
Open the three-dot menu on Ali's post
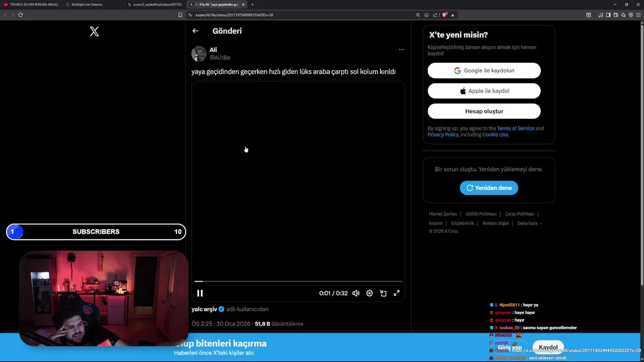401,49
